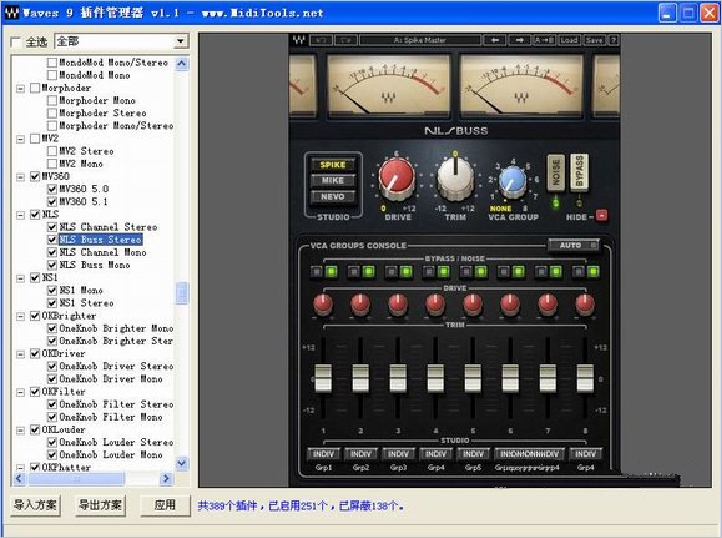
Task: Uncheck the NS1 Mono checkbox
Action: pos(52,290)
